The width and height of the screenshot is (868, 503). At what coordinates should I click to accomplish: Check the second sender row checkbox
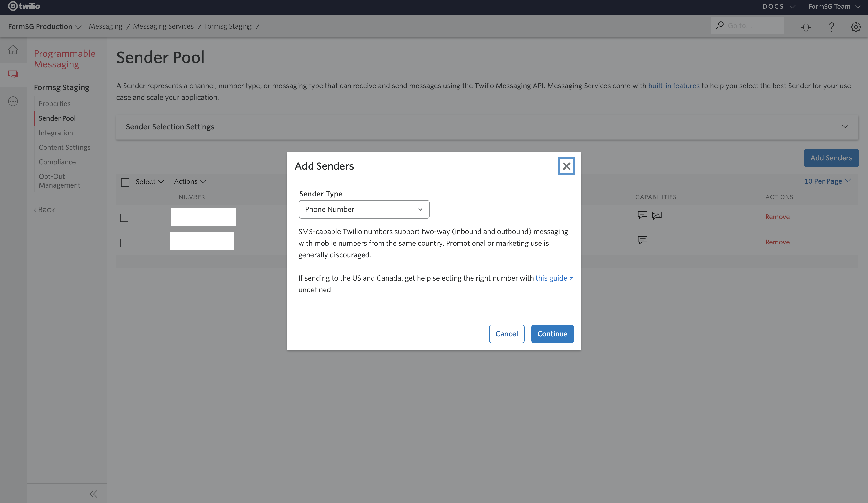click(x=124, y=243)
